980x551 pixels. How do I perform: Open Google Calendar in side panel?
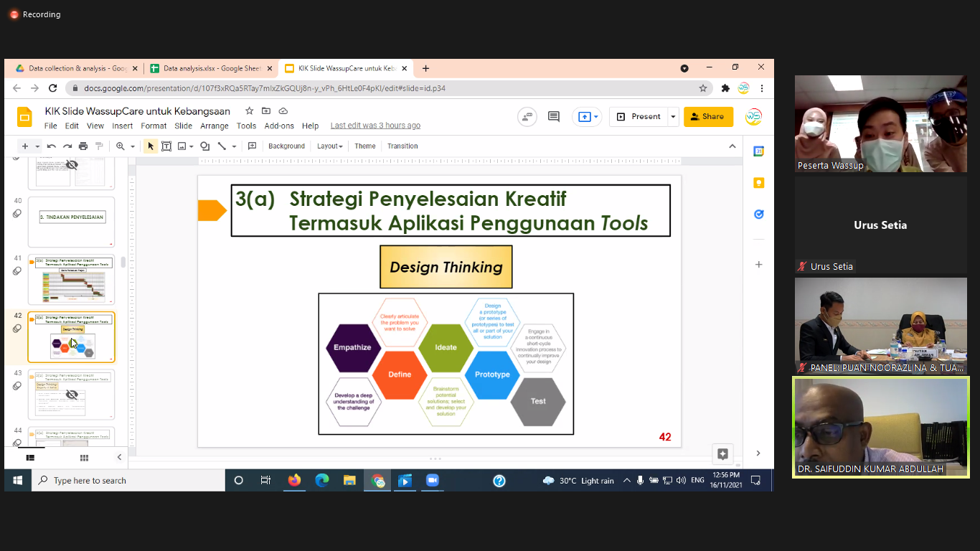[x=758, y=151]
